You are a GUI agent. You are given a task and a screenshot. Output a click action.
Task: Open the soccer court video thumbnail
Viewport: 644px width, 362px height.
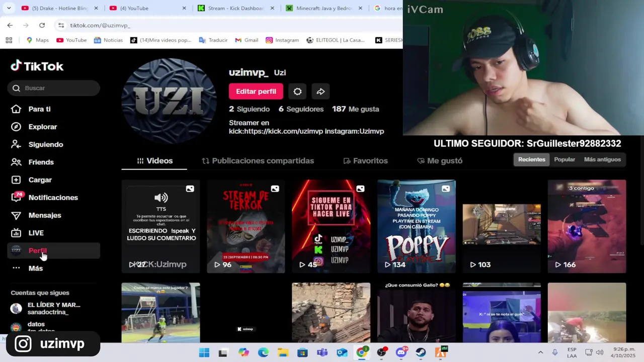pos(160,312)
